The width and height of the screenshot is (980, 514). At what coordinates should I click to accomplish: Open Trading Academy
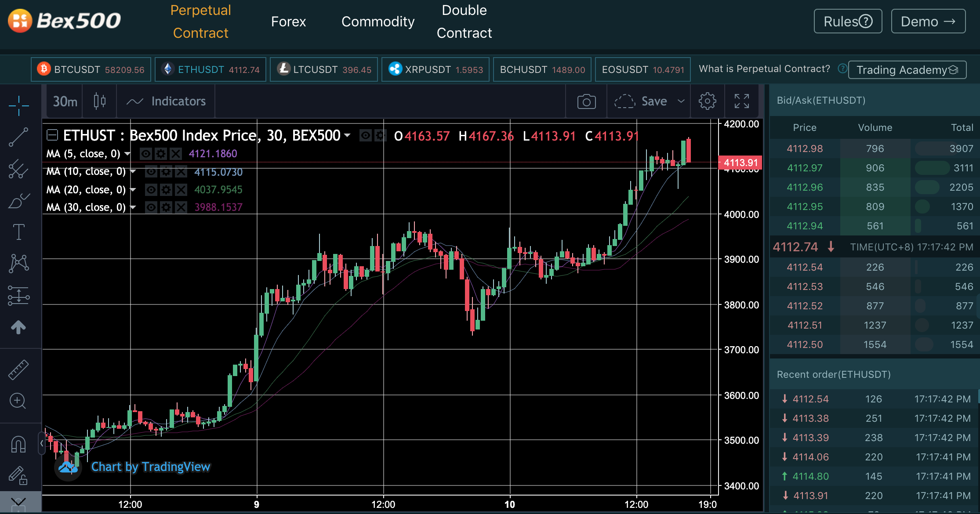[907, 70]
